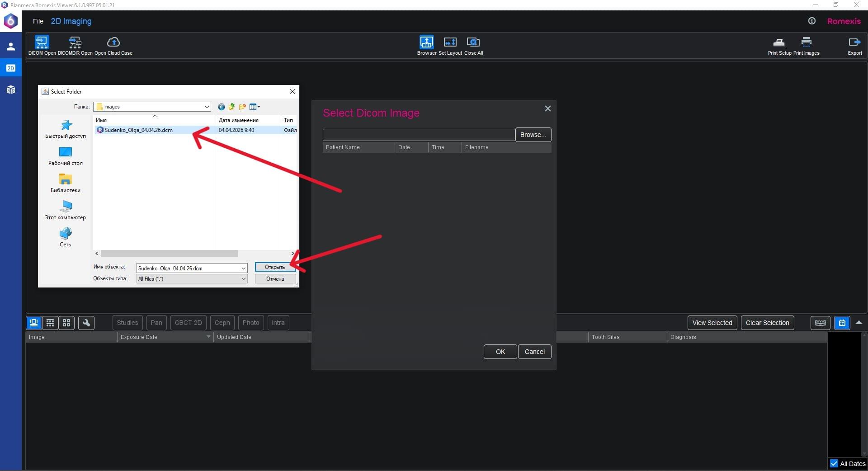Open DICOMDIR using its toolbar icon

(x=75, y=42)
